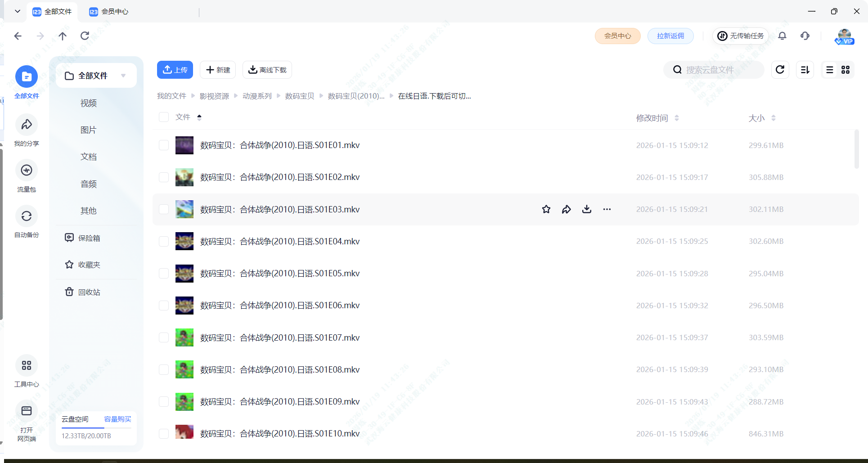Download the S01E03.mkv file

pos(587,209)
